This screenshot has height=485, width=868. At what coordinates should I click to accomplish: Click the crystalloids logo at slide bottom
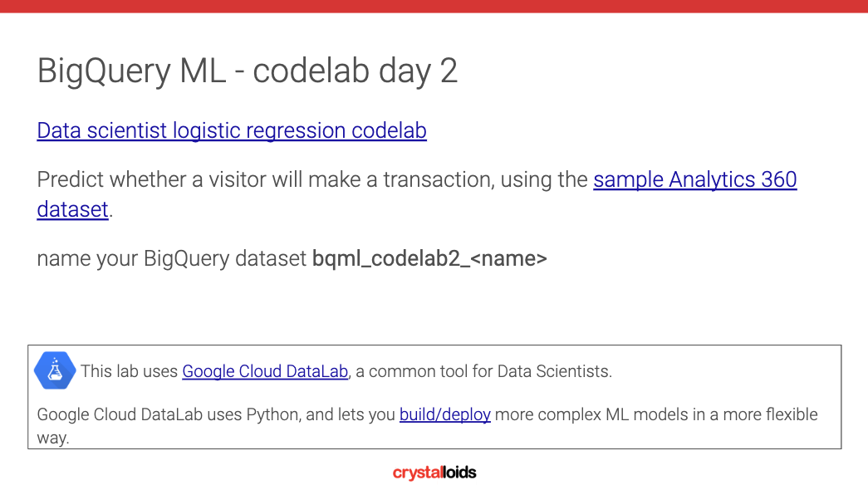pos(434,473)
